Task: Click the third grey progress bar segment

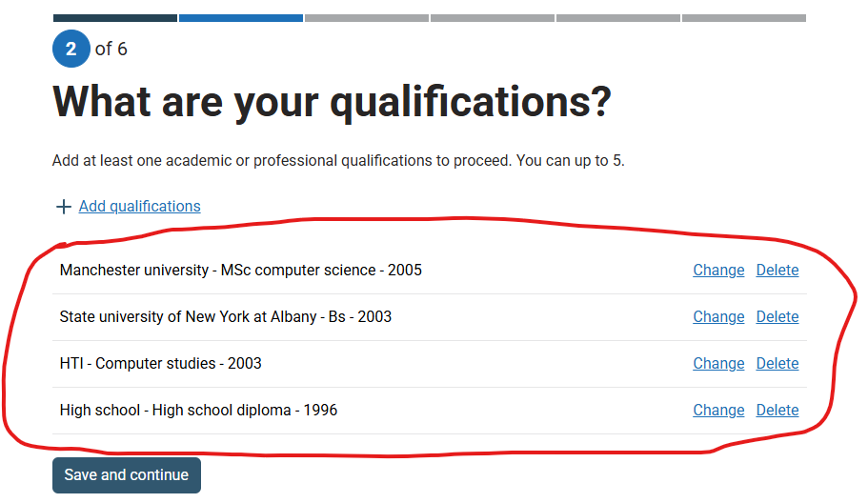Action: pos(367,18)
